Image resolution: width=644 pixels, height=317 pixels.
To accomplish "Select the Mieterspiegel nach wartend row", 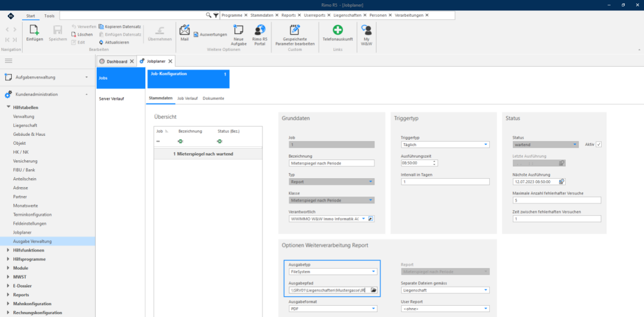I will [208, 154].
